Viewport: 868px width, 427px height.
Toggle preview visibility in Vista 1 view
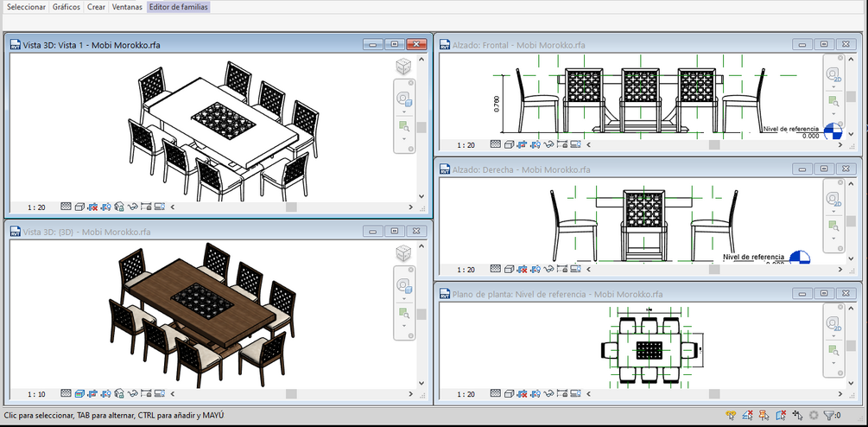[160, 207]
